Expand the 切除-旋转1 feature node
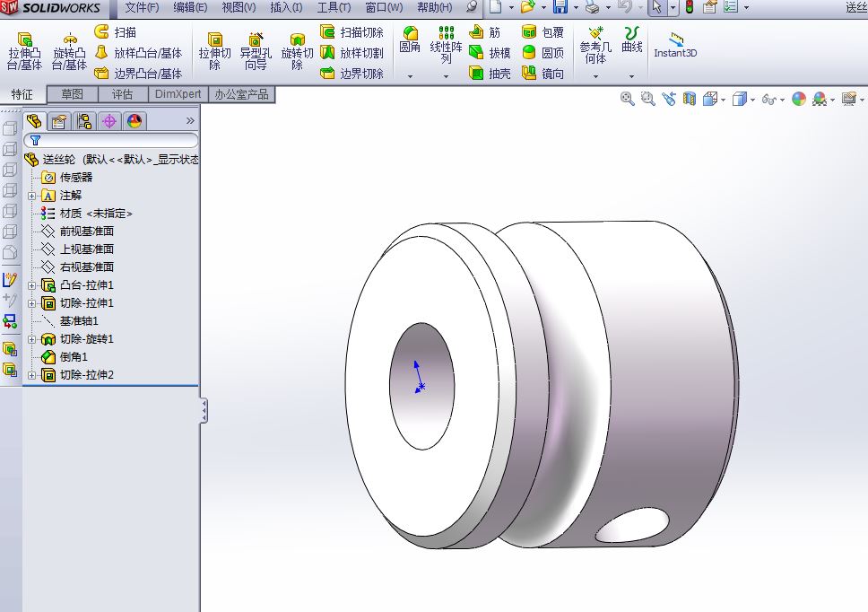 pyautogui.click(x=31, y=339)
